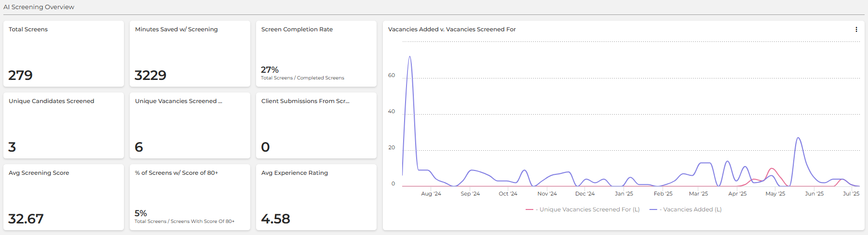Click the chart title Vacancies Added v. Vacancies Screened For
Screen dimensions: 868x235
pos(452,29)
